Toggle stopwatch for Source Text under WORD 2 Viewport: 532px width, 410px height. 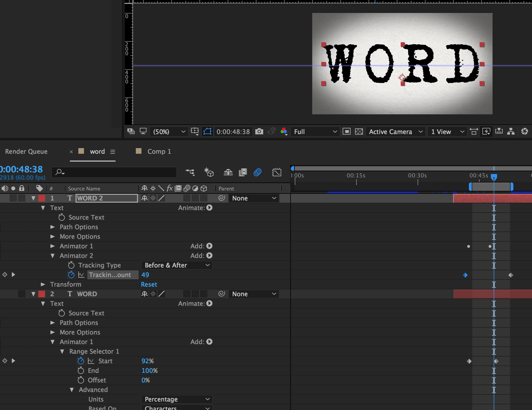click(x=61, y=217)
